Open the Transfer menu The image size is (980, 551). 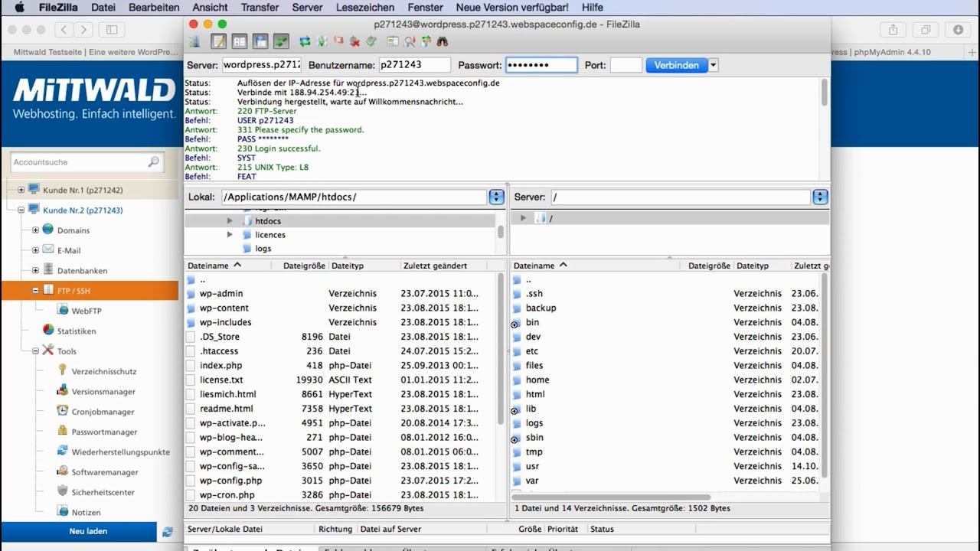(x=260, y=8)
